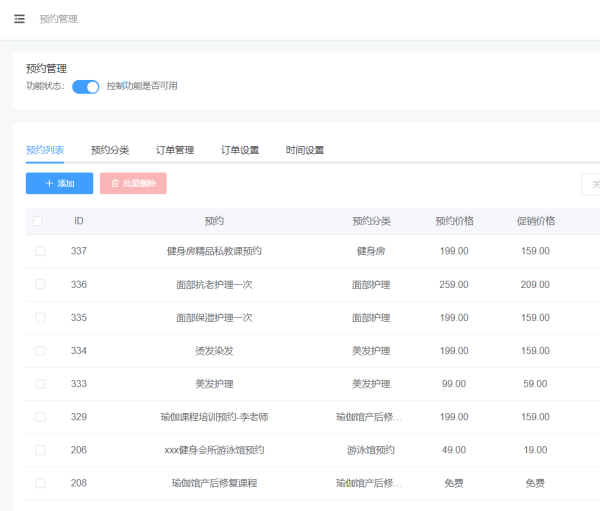The image size is (600, 511).
Task: Check the select-all checkbox in table header
Action: pyautogui.click(x=39, y=221)
